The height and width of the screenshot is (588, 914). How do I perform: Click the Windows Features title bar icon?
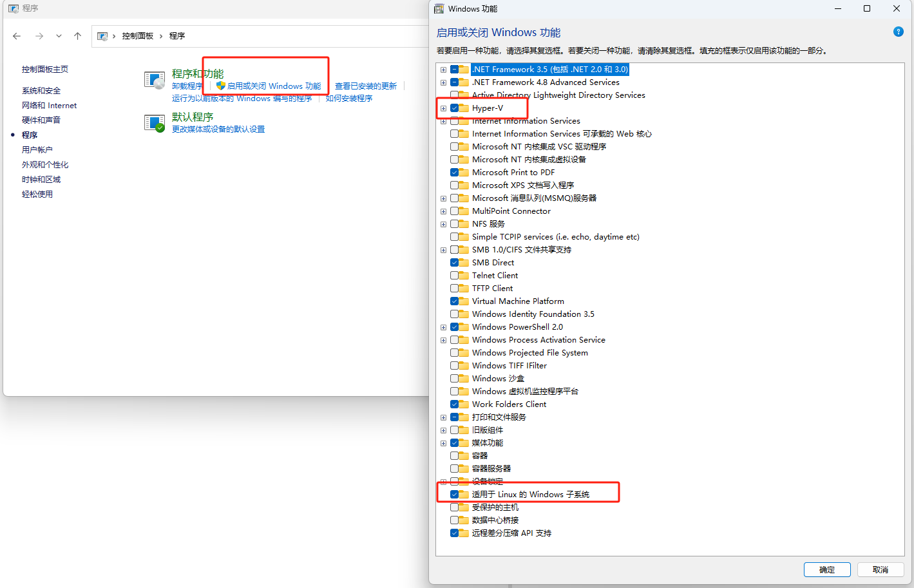(x=439, y=8)
